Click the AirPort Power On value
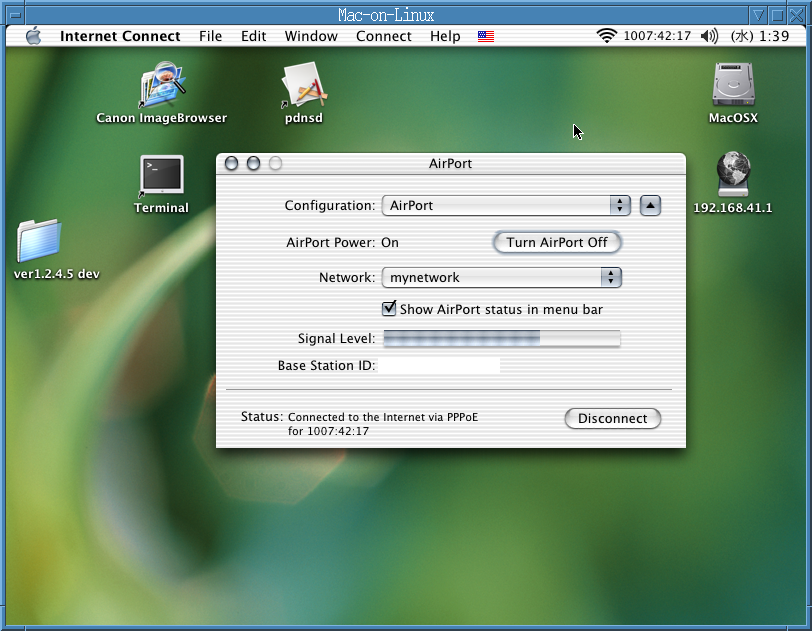The width and height of the screenshot is (812, 631). 390,242
